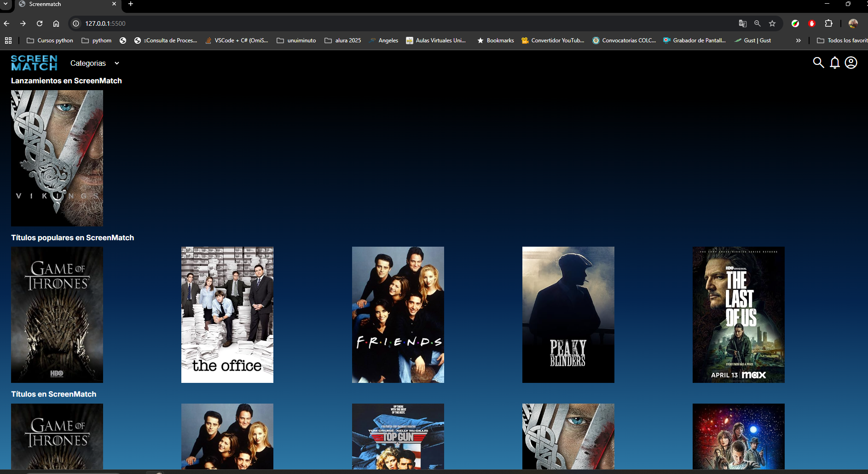The height and width of the screenshot is (474, 868).
Task: Open the Grabador de Pantall... bookmark
Action: [x=694, y=40]
